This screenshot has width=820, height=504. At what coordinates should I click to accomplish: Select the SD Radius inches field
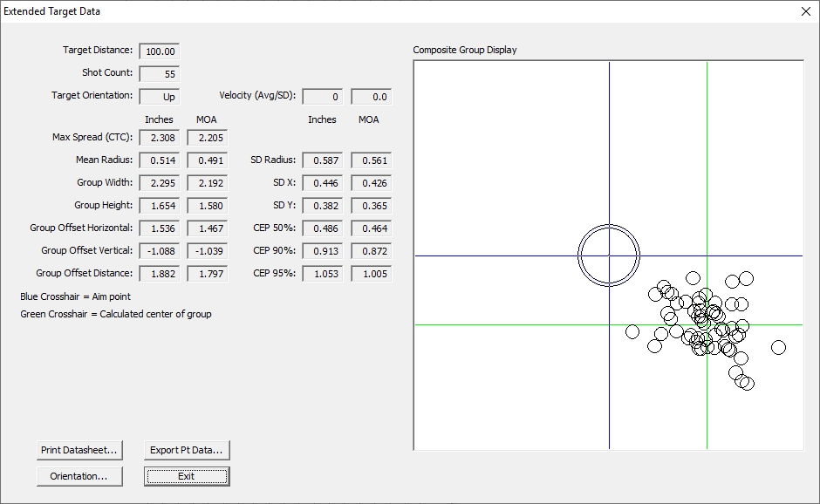[x=324, y=160]
